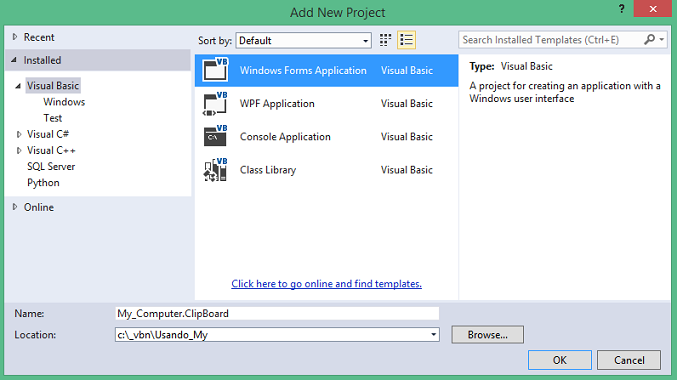The width and height of the screenshot is (677, 380).
Task: Select Windows under Visual Basic
Action: (64, 102)
